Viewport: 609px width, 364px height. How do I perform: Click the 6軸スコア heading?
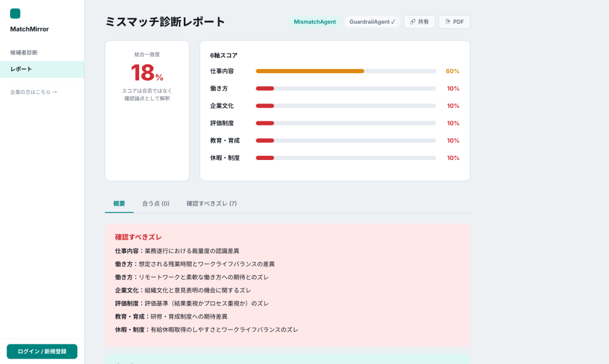click(224, 55)
